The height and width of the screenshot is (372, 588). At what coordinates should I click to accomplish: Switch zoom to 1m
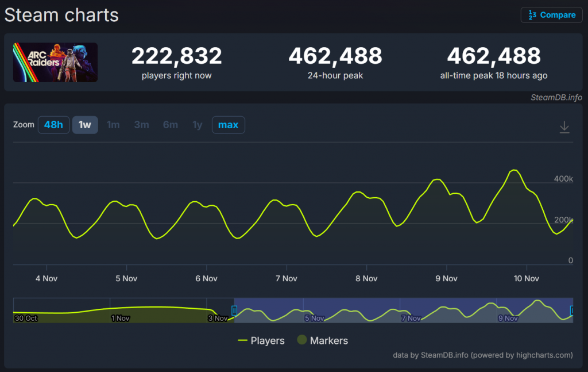(x=113, y=125)
